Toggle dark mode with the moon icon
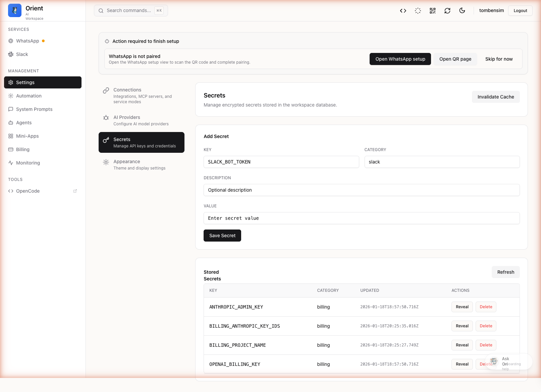This screenshot has height=392, width=541. coord(462,10)
